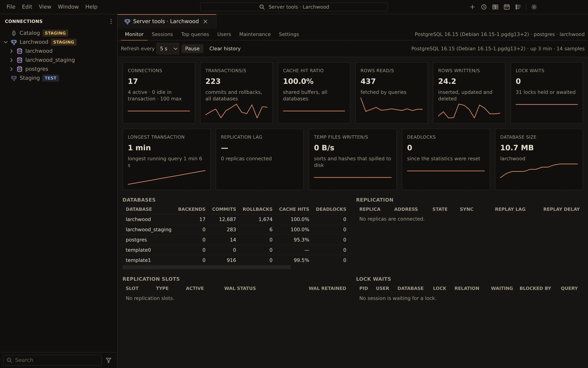Switch to the Sessions tab
Viewport: 588px width, 368px height.
162,34
